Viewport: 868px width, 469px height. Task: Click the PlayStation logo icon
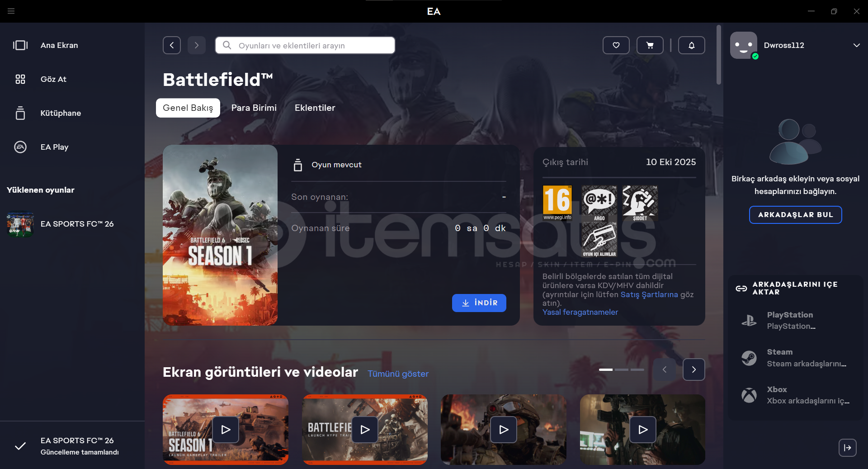point(749,320)
